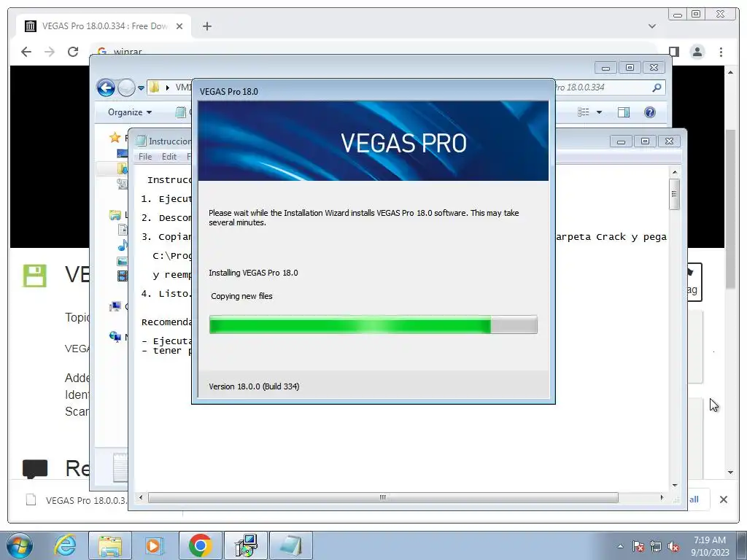Close the VEGAS Pro Chrome tab
Image resolution: width=747 pixels, height=560 pixels.
pos(179,26)
